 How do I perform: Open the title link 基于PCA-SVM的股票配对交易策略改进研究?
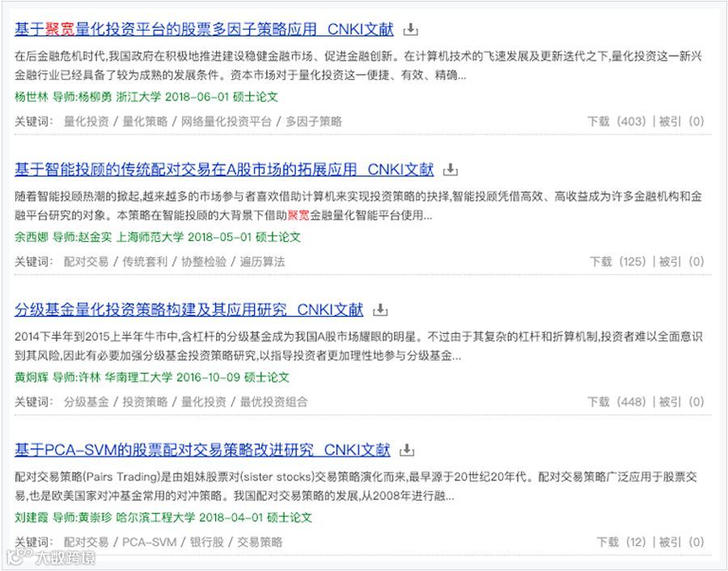click(202, 450)
